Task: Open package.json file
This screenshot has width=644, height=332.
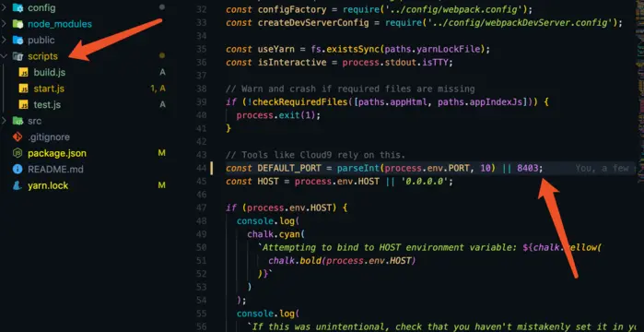Action: 57,153
